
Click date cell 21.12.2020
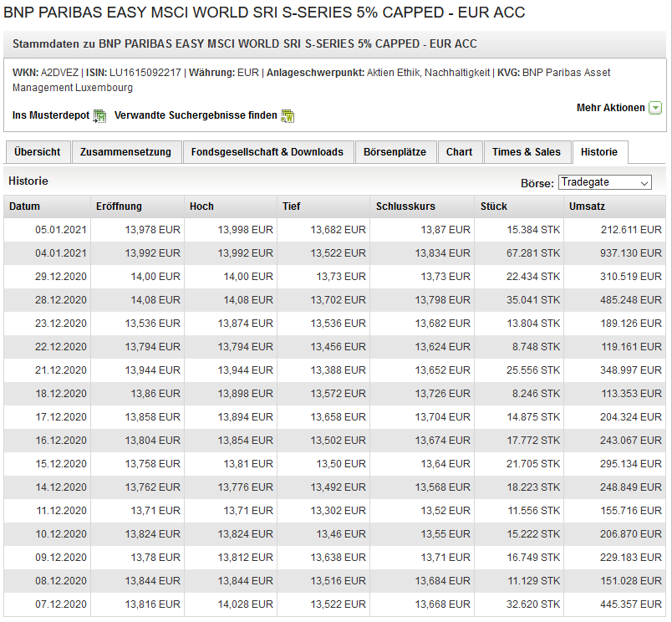[x=61, y=370]
